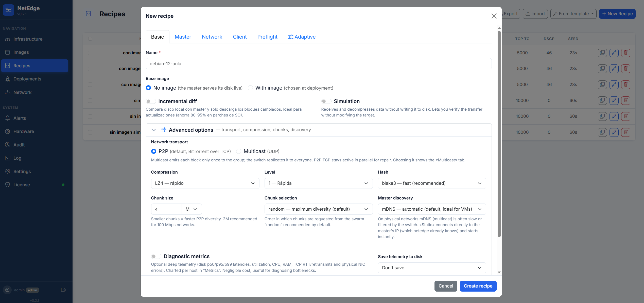Collapse the Advanced options section
Screen dimensions: 644x303
153,130
